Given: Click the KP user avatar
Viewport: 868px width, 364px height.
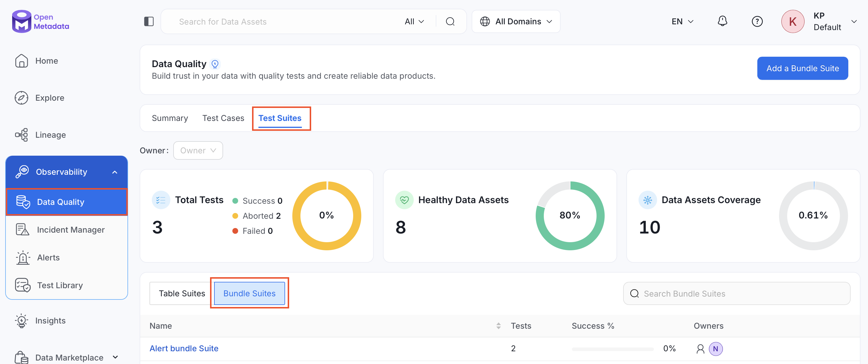Looking at the screenshot, I should tap(792, 21).
